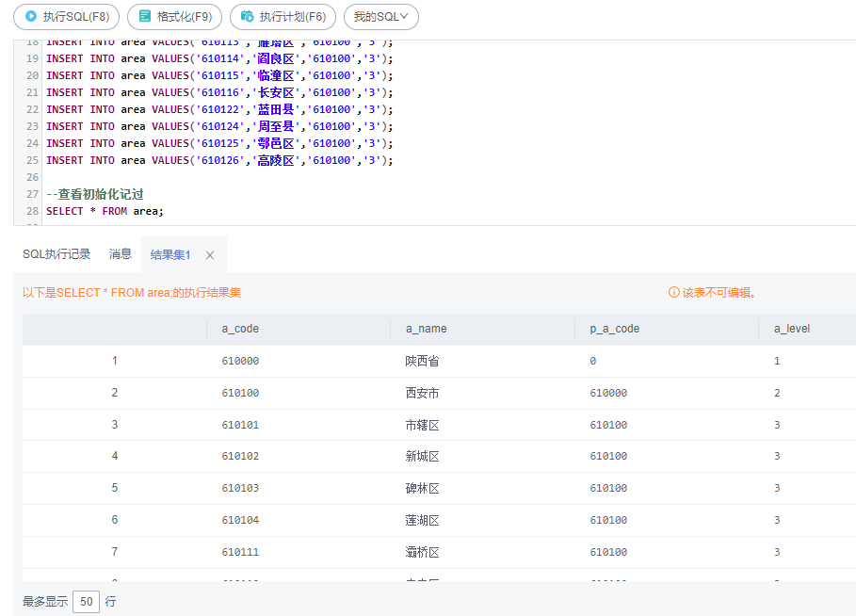Click the 以下是SELECT * FROM area result caption
This screenshot has width=856, height=616.
132,293
